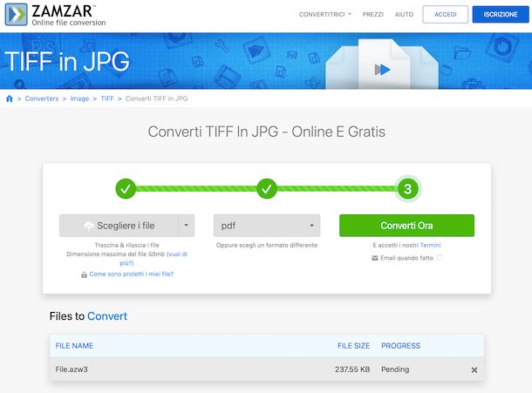Open Come sono protetti i miei file? link
The width and height of the screenshot is (532, 393).
132,274
